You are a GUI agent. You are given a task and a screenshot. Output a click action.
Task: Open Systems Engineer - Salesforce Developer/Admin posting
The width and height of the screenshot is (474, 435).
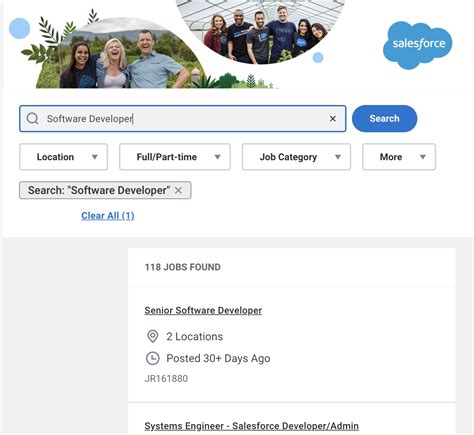[x=251, y=426]
